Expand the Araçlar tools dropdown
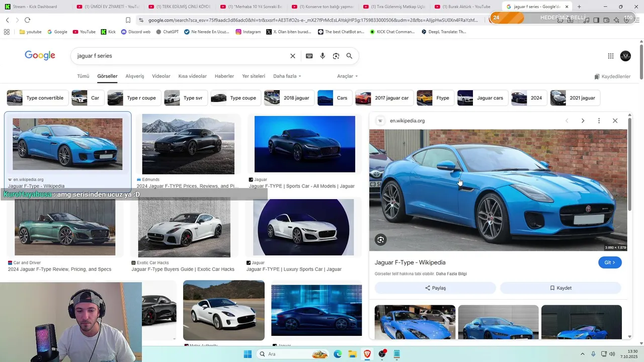Screen dimensions: 644x362 (347, 76)
